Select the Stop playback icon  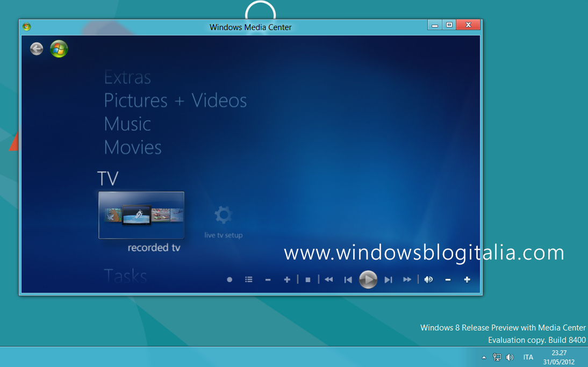click(x=307, y=279)
